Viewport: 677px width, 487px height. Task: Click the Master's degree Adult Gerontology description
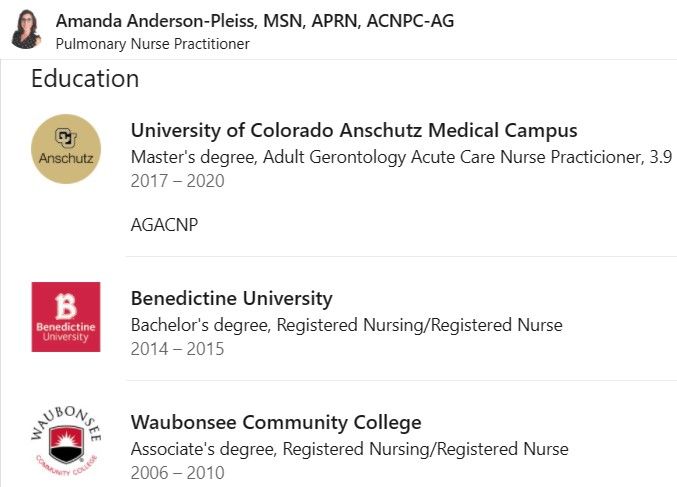click(402, 157)
